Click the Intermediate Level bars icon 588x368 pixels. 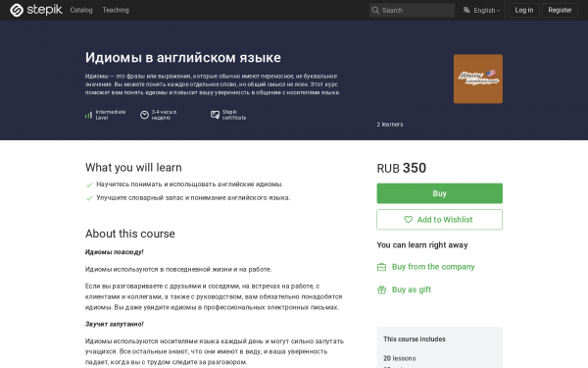point(88,115)
